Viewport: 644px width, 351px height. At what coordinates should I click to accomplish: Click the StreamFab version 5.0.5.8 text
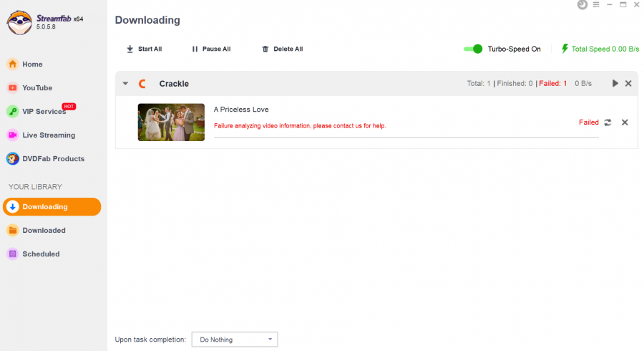pos(46,27)
